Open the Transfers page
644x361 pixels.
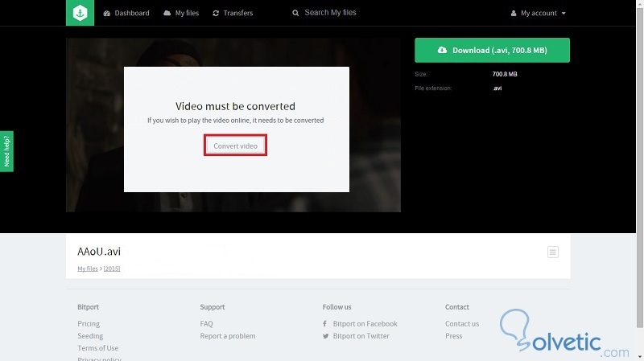tap(233, 13)
